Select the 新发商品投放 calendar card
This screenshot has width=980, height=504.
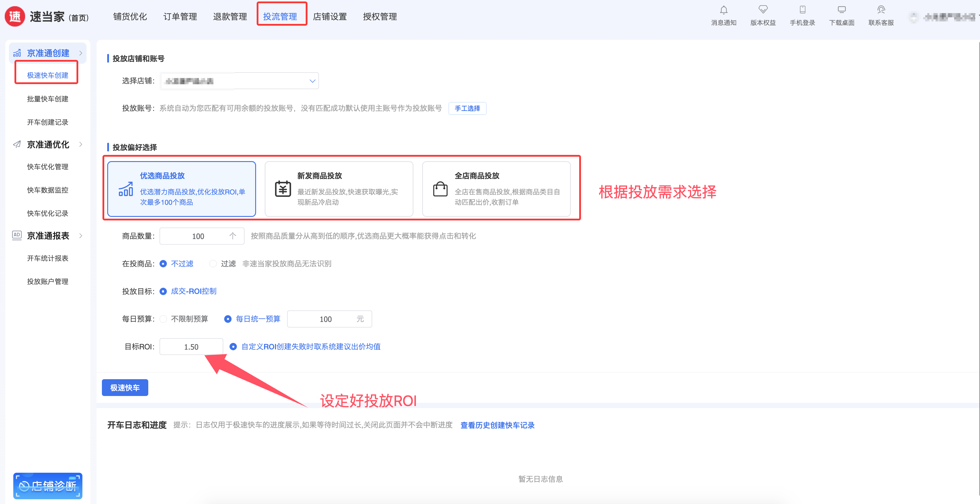pos(338,189)
